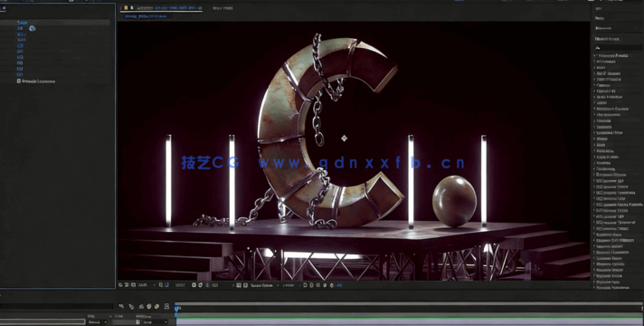Open the Comp Flowchart icon
The image size is (644, 326).
[325, 285]
